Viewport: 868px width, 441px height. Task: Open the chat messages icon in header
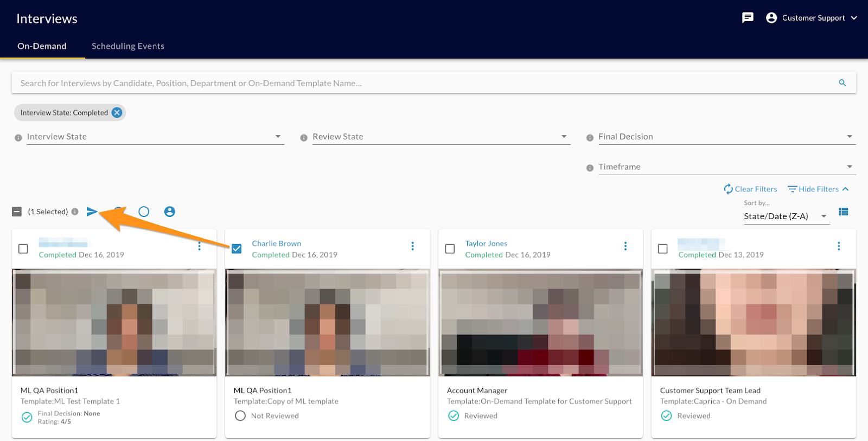748,18
